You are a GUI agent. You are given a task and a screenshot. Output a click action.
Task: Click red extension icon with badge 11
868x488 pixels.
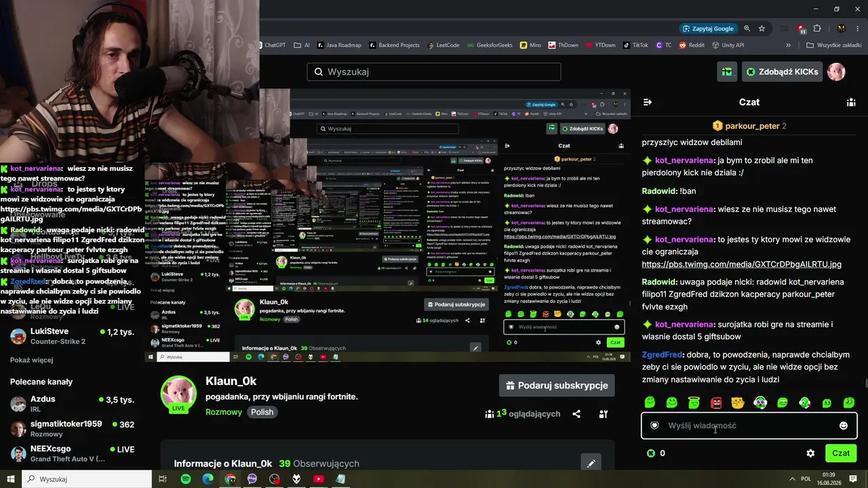click(802, 29)
